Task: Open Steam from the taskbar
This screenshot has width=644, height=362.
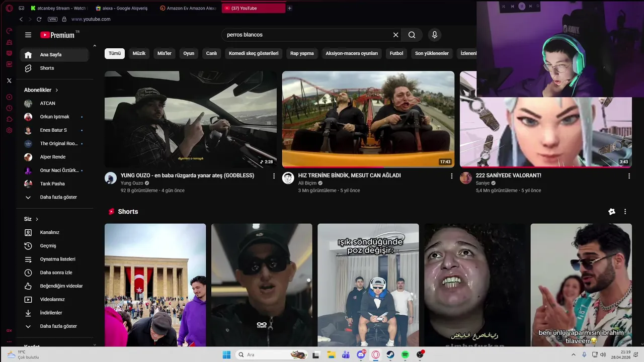Action: pos(390,354)
